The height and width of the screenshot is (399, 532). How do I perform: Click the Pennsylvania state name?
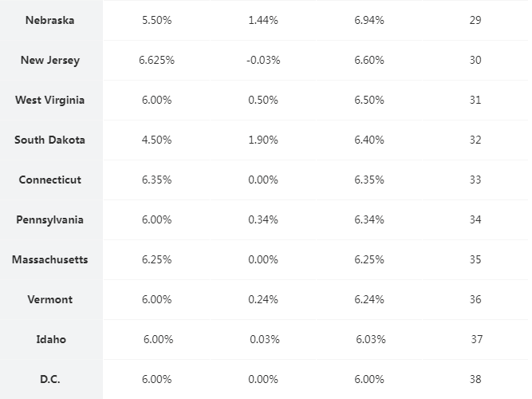[50, 219]
